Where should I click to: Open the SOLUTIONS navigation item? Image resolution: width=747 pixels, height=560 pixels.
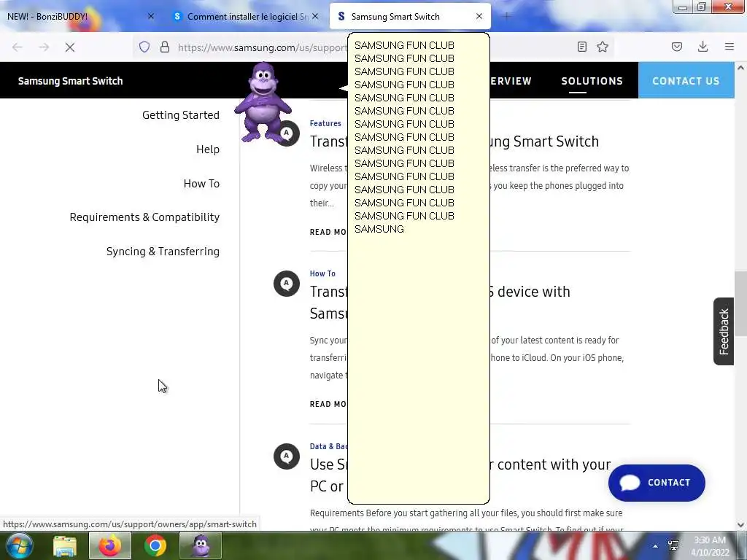(x=592, y=81)
